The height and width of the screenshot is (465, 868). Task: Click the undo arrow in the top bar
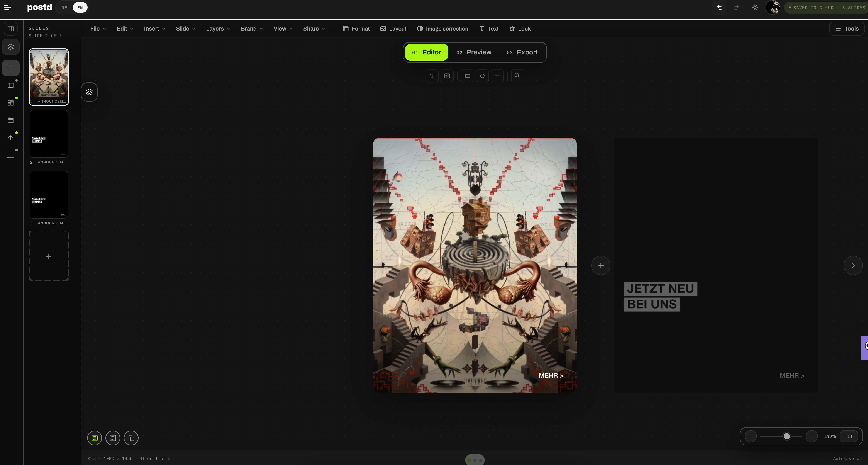[x=720, y=7]
